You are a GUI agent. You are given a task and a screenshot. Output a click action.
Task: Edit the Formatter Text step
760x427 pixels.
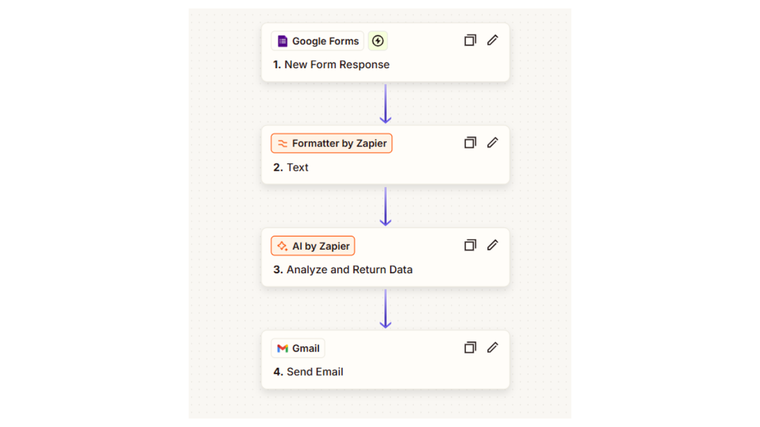(x=492, y=143)
